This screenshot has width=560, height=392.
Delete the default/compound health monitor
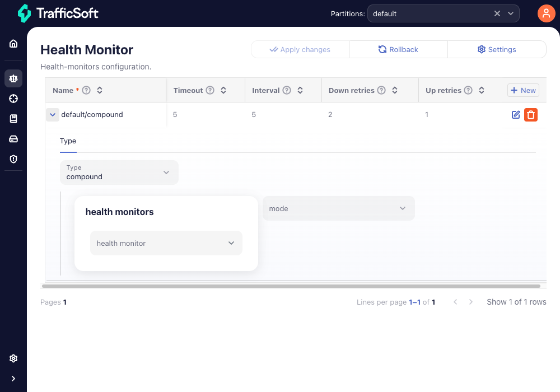pos(531,115)
